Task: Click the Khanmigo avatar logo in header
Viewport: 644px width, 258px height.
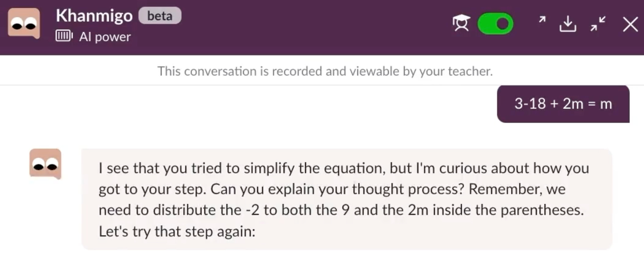Action: click(x=24, y=24)
